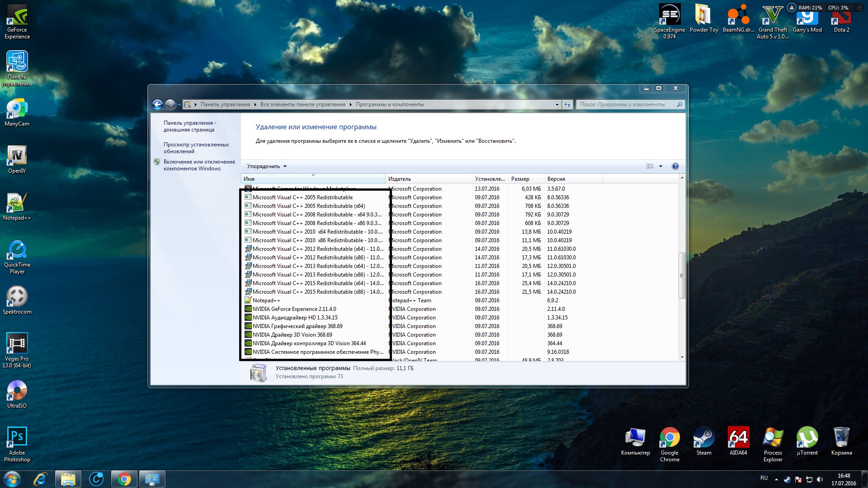This screenshot has width=868, height=488.
Task: Click Панель управления breadcrumb segment
Action: (225, 104)
